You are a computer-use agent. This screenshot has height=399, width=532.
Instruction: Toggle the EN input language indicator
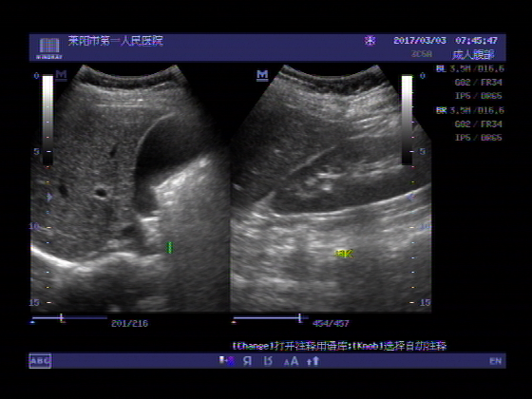(495, 361)
